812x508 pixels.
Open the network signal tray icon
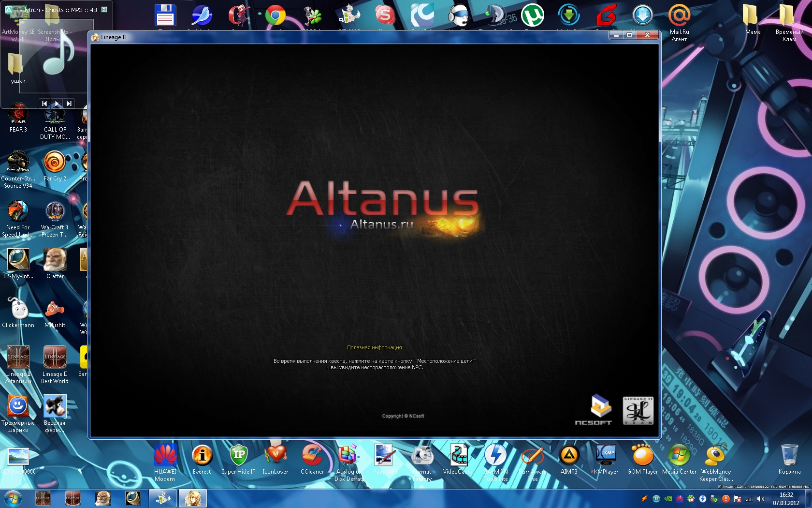[749, 499]
